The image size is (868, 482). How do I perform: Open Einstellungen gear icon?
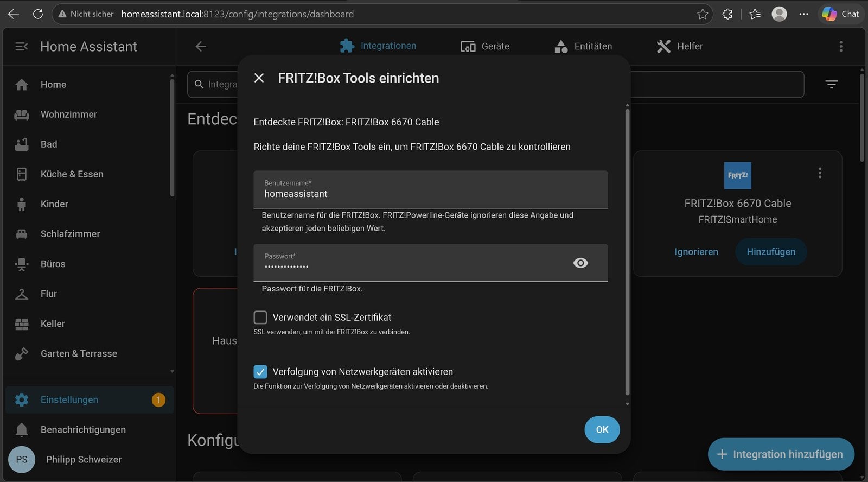click(22, 400)
